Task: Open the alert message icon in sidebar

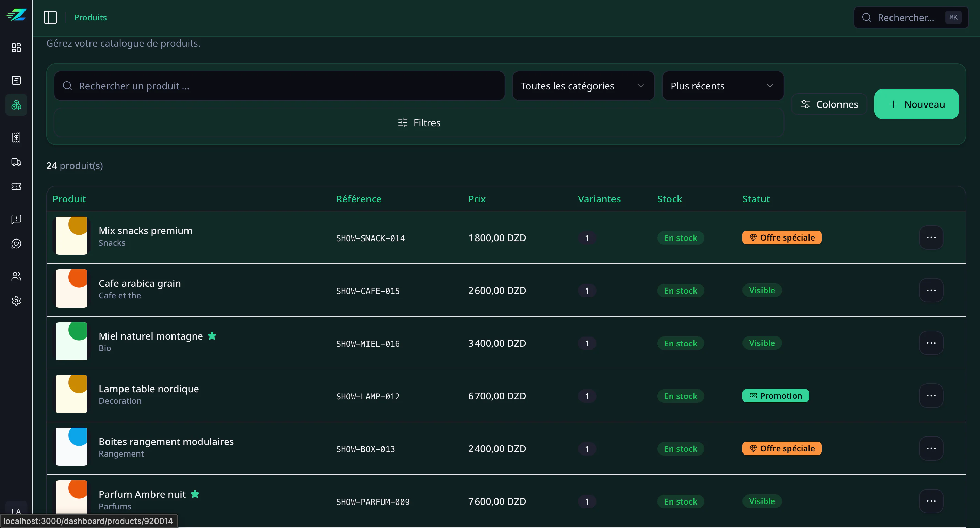Action: point(16,219)
